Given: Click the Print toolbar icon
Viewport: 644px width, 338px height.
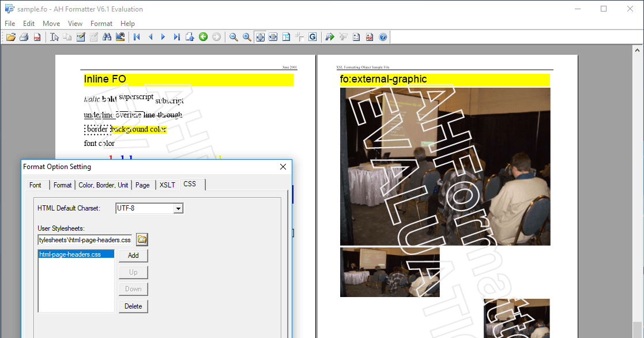Looking at the screenshot, I should point(24,36).
